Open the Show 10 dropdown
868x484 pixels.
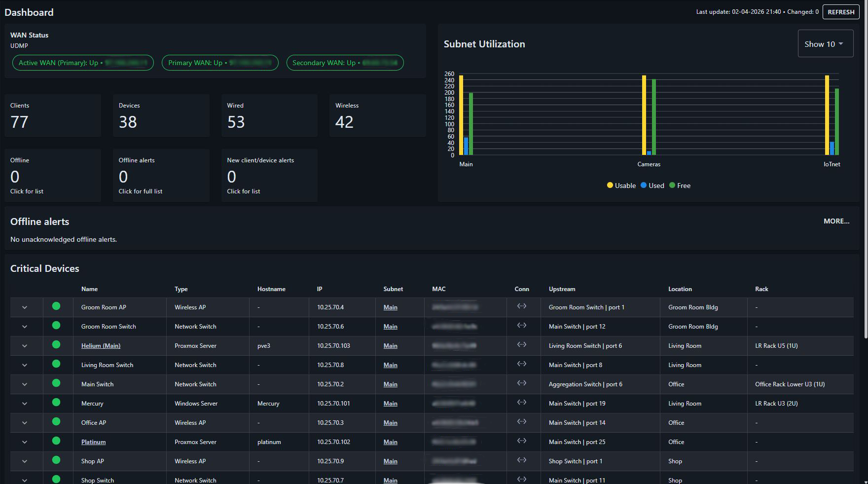click(825, 44)
